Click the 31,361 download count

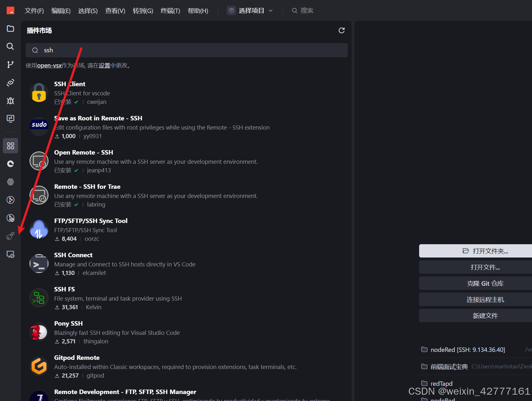tap(70, 307)
